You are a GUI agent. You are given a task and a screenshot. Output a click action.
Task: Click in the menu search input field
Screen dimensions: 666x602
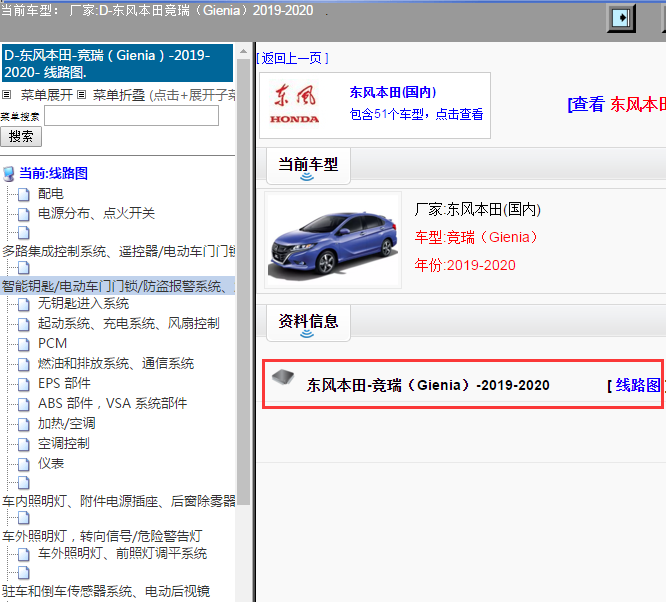(132, 116)
